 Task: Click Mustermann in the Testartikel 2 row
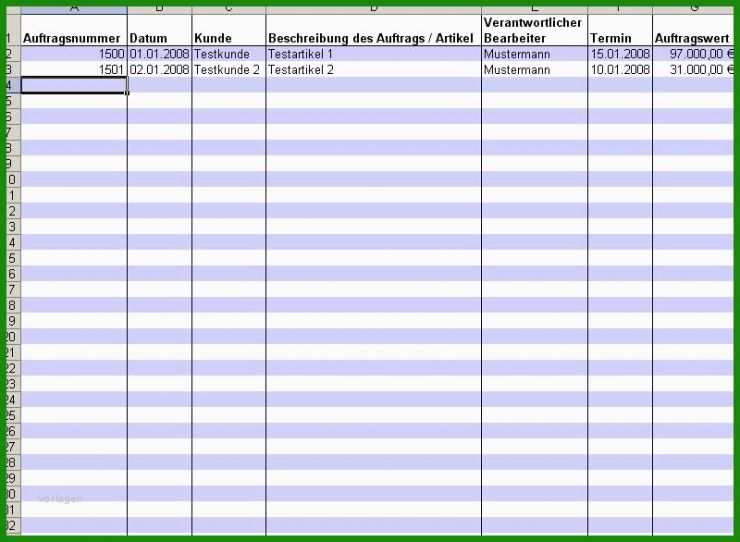535,69
